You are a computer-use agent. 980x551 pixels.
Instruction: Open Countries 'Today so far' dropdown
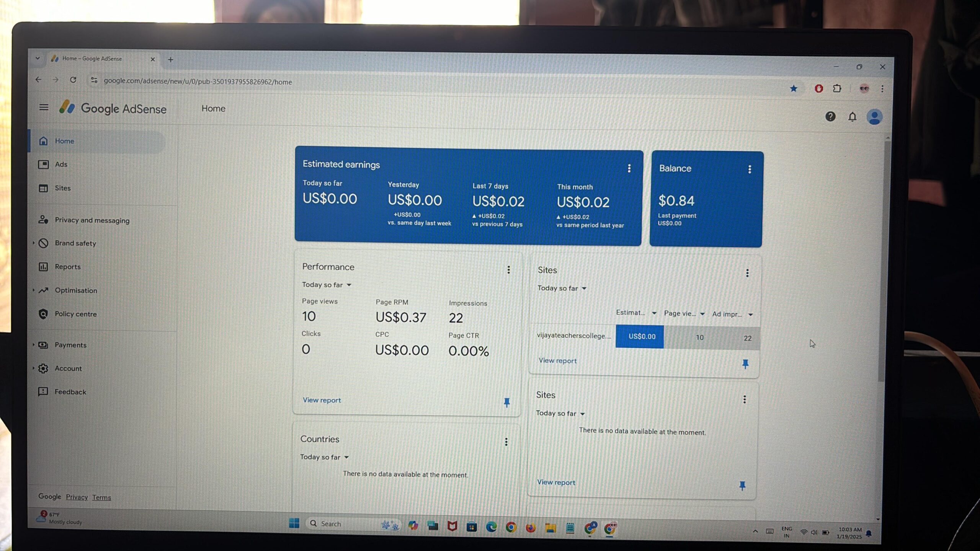pos(324,457)
